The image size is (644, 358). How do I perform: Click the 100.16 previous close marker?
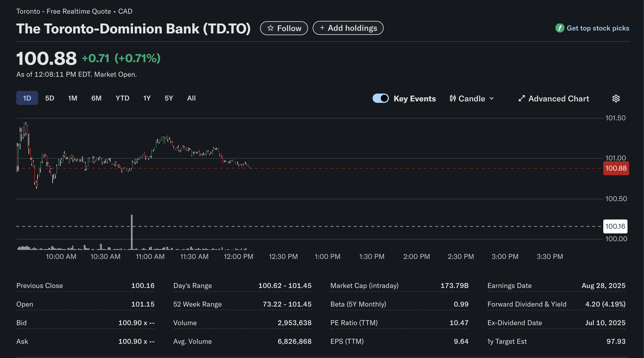tap(615, 226)
